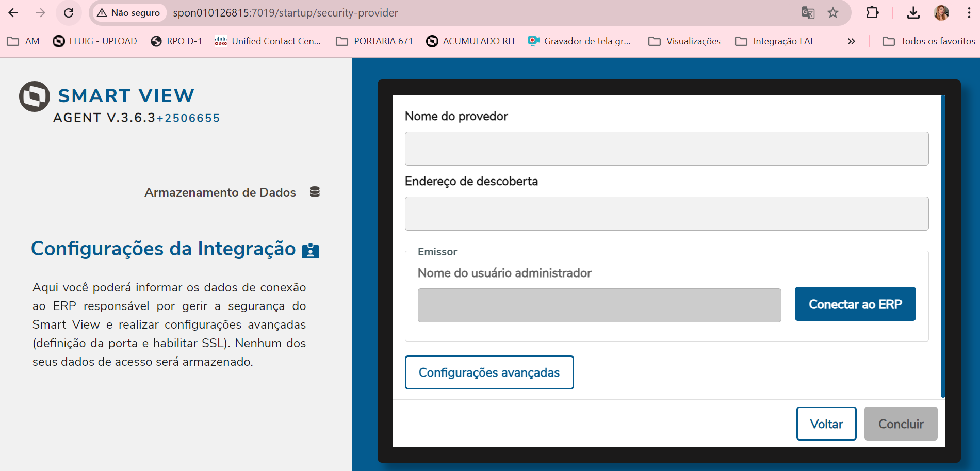Open the ACUMULADO RH bookmark
Image resolution: width=980 pixels, height=471 pixels.
[x=470, y=41]
